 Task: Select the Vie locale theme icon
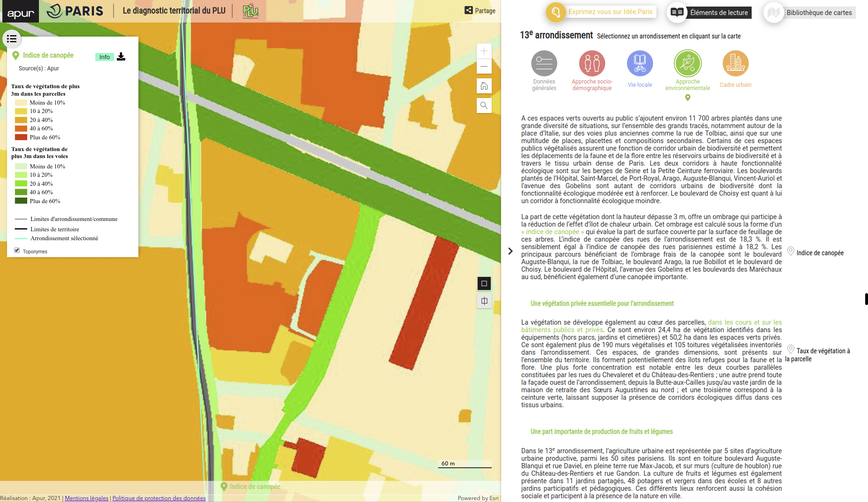point(640,64)
